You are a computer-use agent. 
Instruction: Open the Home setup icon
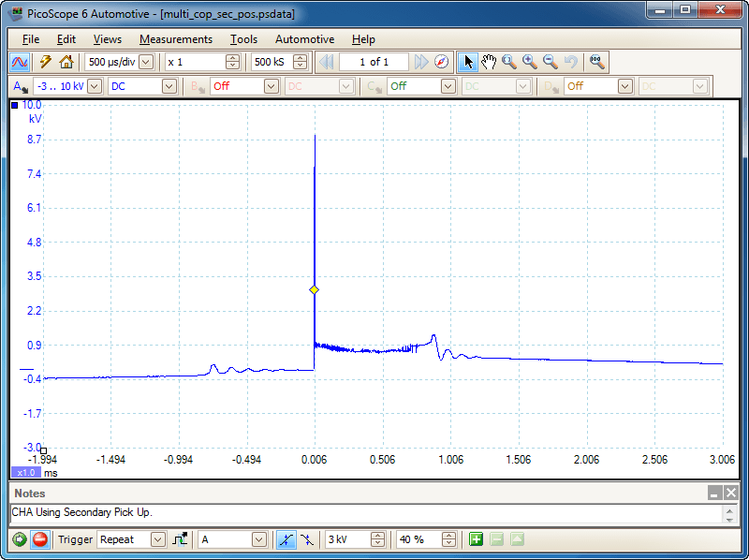(x=66, y=62)
